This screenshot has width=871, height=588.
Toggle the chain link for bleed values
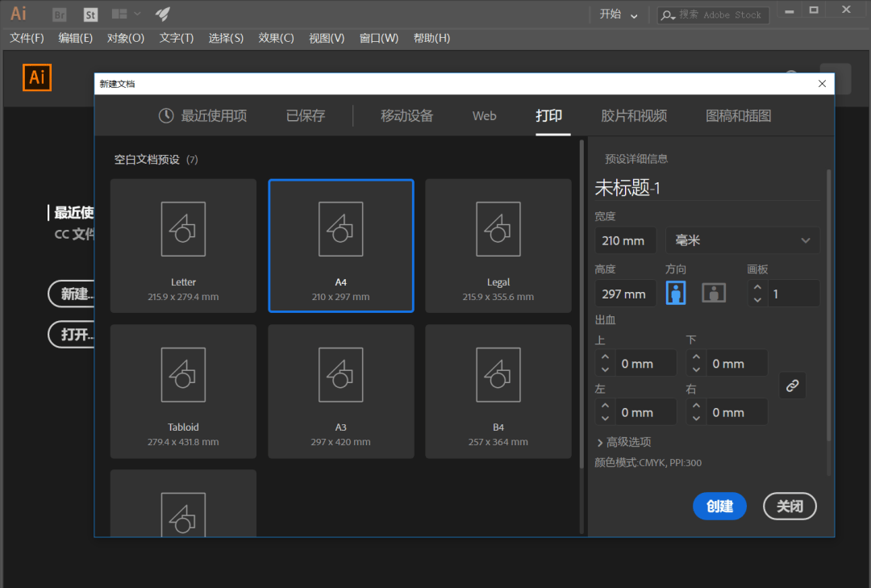(x=792, y=386)
